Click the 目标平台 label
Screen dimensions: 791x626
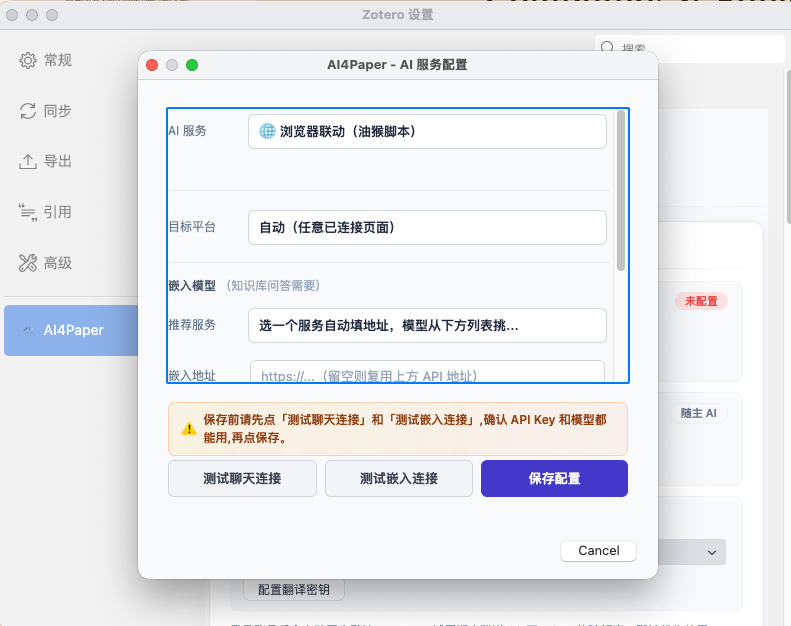[x=192, y=227]
